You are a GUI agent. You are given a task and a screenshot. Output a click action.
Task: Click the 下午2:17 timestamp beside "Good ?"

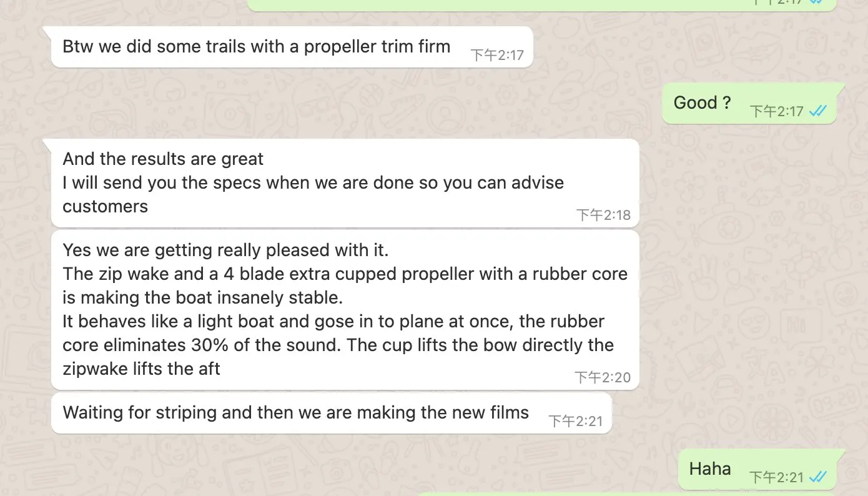point(776,111)
